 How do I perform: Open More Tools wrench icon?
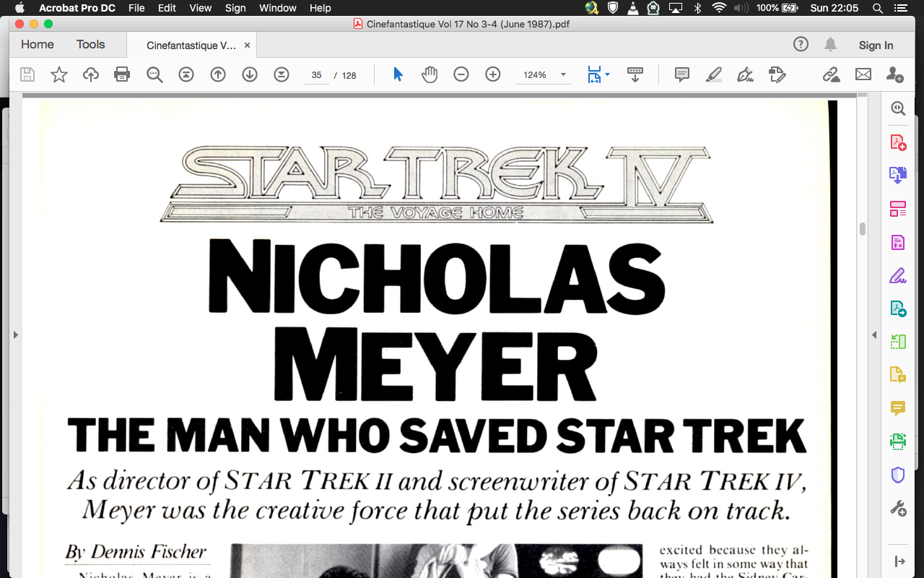coord(898,509)
